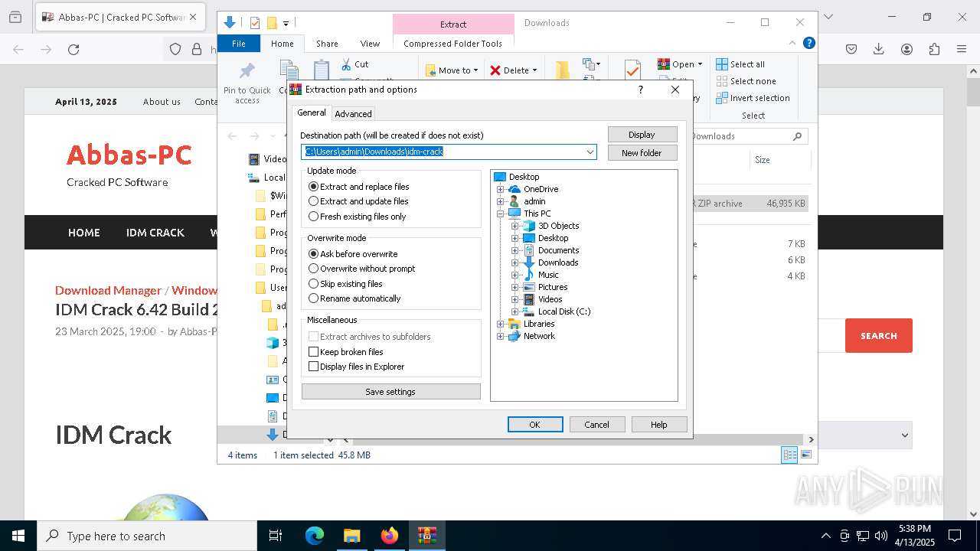Click the dialog question mark help icon

pyautogui.click(x=641, y=90)
